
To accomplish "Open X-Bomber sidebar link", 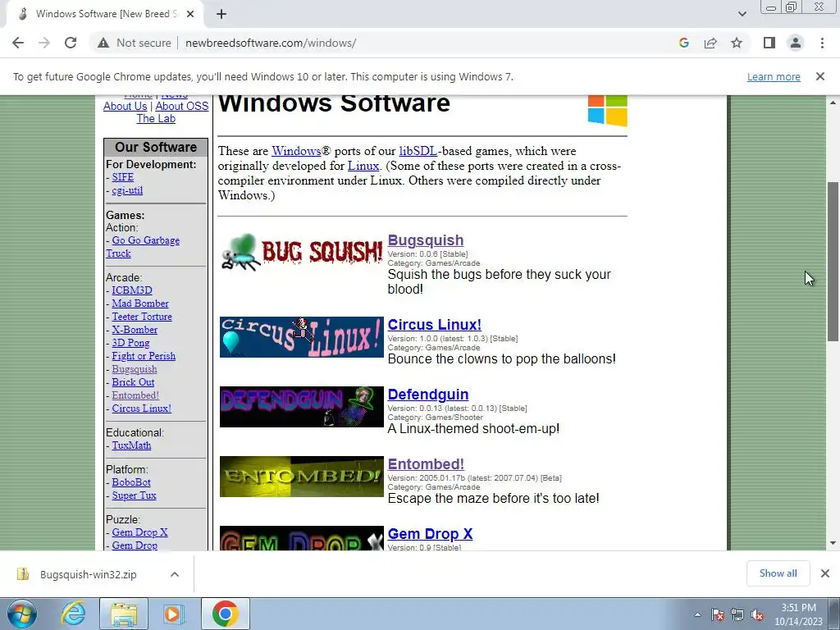I will click(135, 330).
